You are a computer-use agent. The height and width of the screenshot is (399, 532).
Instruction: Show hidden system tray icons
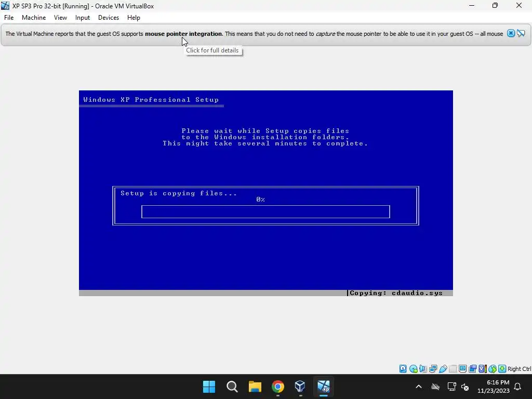419,387
